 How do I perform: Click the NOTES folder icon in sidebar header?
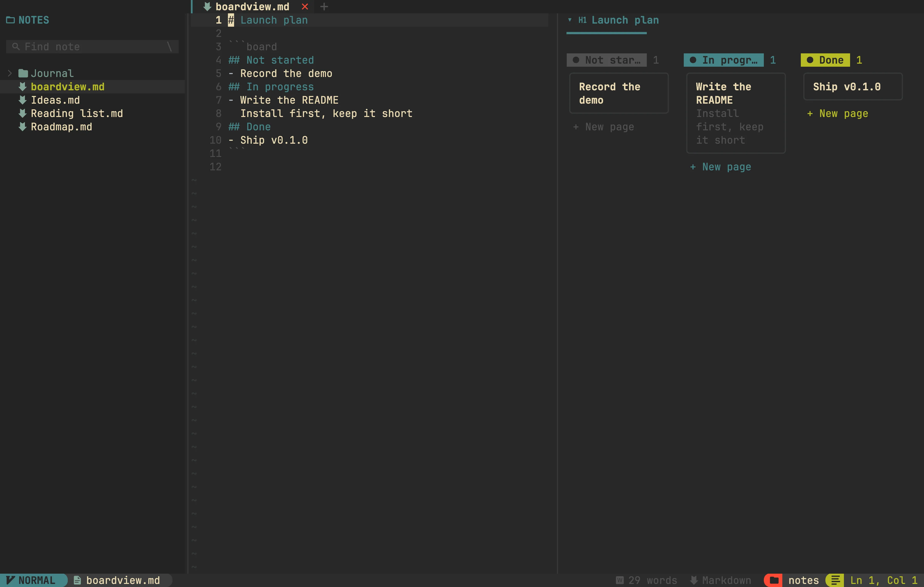coord(10,20)
